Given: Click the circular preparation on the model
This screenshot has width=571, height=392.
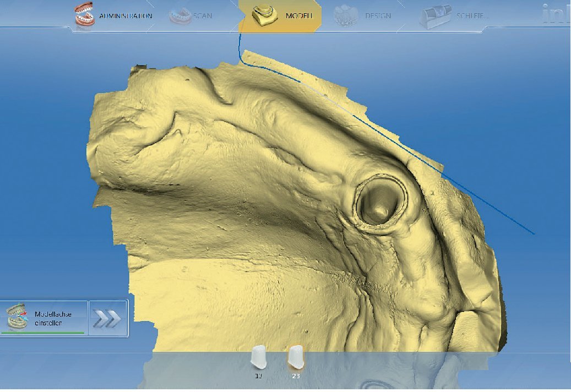Looking at the screenshot, I should 380,201.
